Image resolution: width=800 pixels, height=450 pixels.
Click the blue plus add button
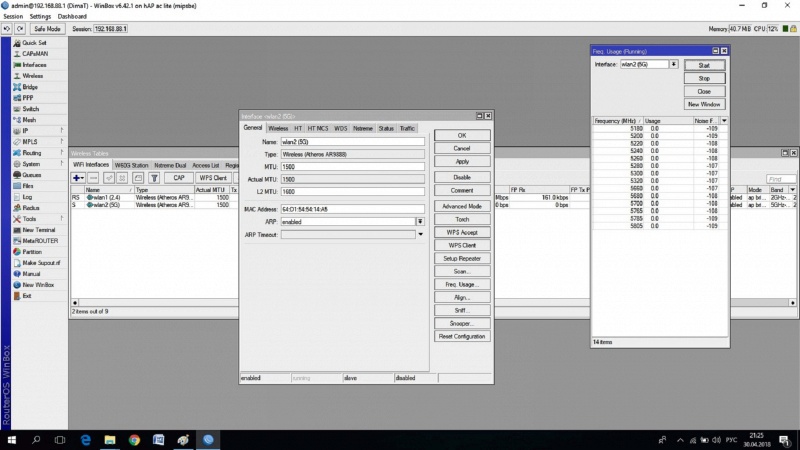tap(77, 178)
